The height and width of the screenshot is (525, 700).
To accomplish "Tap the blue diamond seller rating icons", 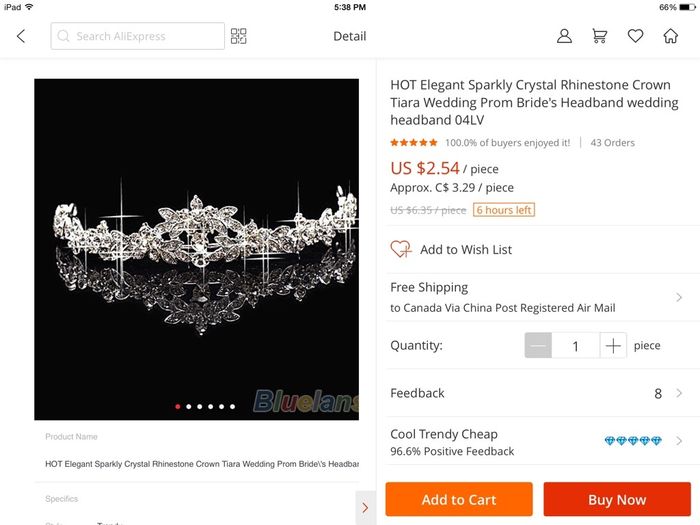I will tap(633, 441).
